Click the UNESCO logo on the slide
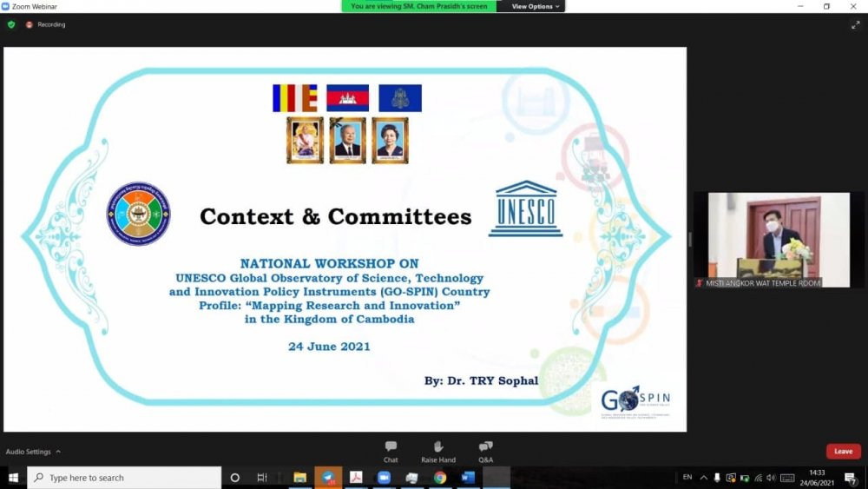The width and height of the screenshot is (868, 489). (525, 208)
